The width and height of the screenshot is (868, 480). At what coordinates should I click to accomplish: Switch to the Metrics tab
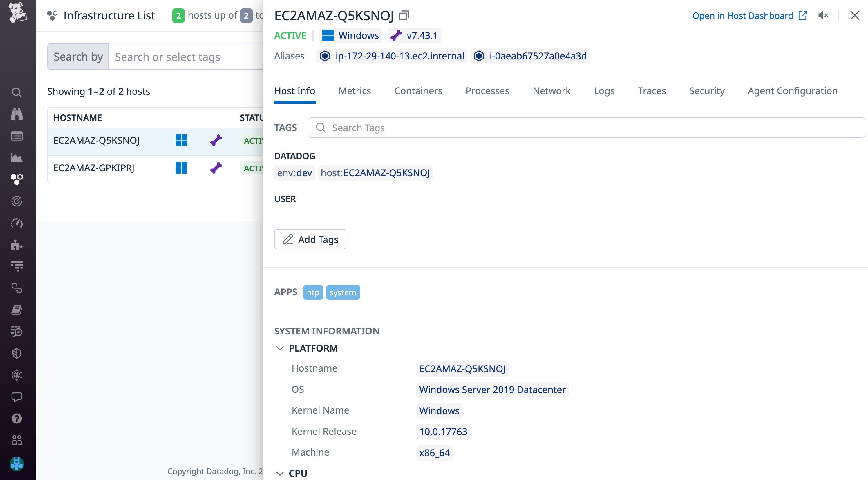click(354, 91)
